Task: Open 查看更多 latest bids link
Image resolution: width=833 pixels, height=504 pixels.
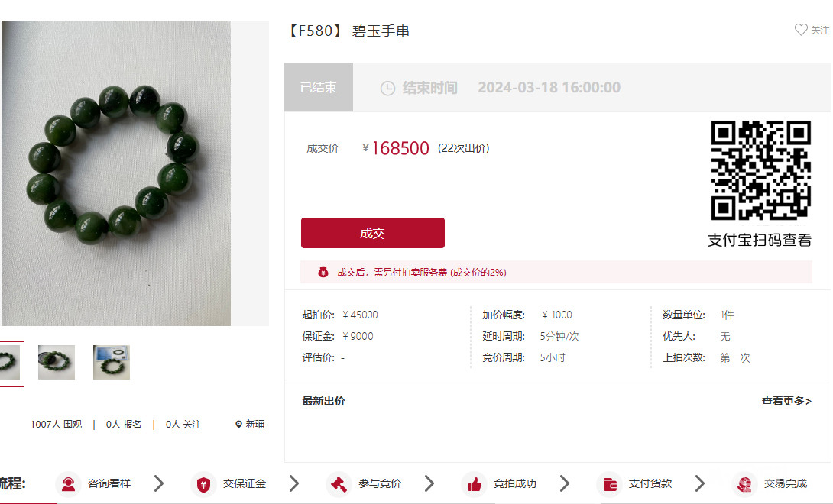Action: click(x=786, y=401)
